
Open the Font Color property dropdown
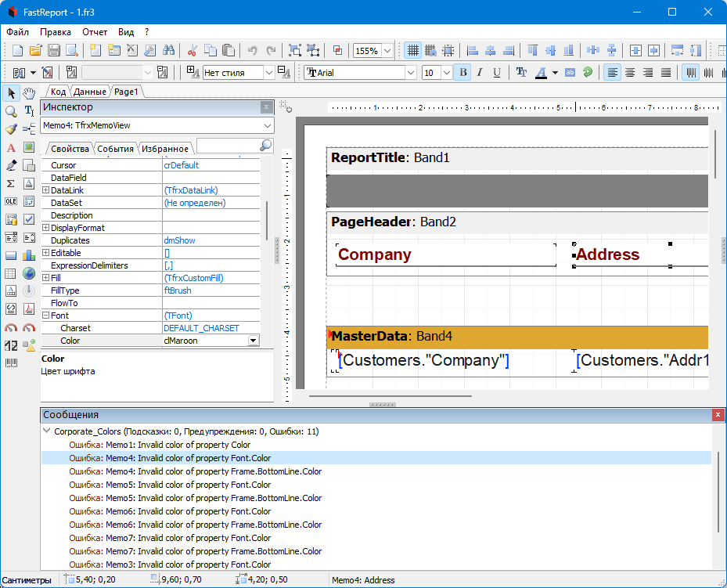pyautogui.click(x=253, y=341)
